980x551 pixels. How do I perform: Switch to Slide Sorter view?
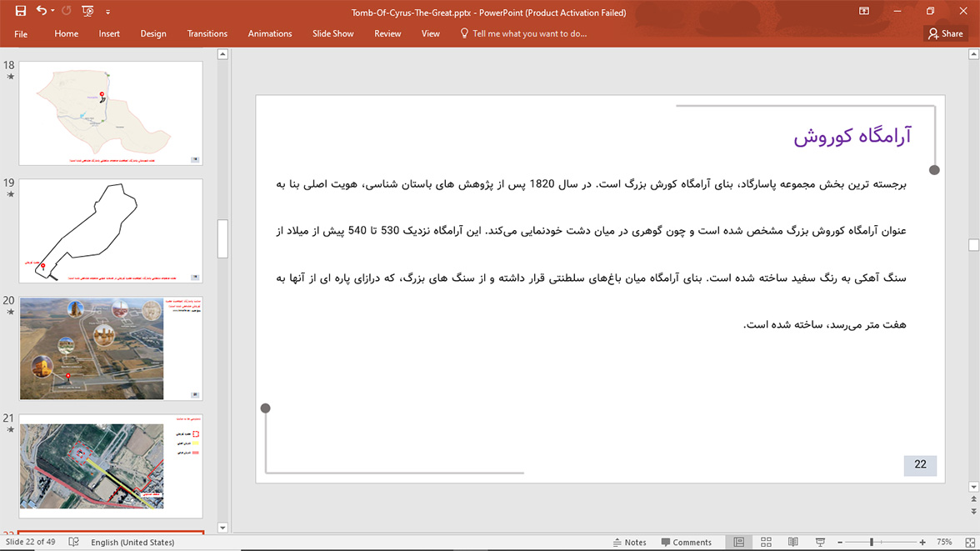(766, 542)
